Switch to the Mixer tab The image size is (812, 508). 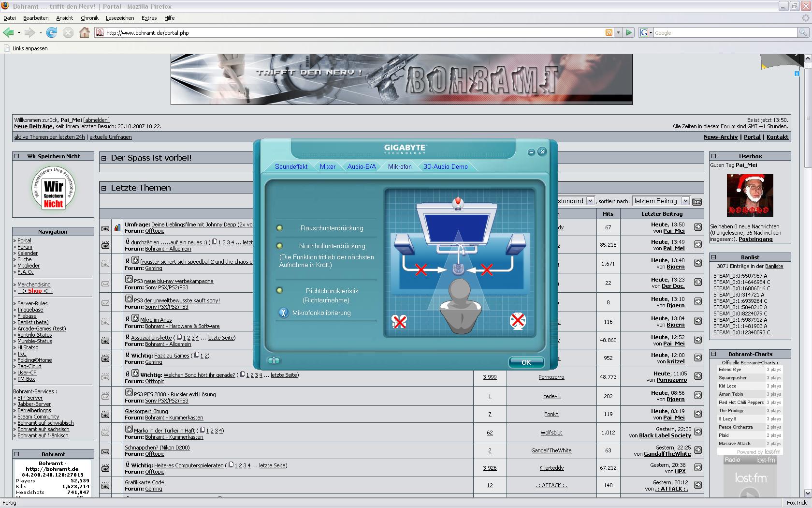pos(327,166)
